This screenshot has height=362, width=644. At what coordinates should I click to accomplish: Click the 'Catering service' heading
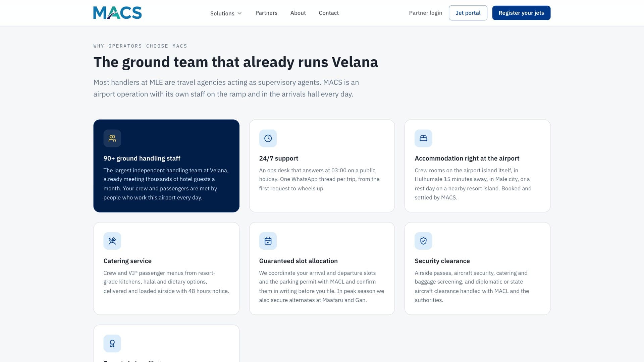pos(127,261)
